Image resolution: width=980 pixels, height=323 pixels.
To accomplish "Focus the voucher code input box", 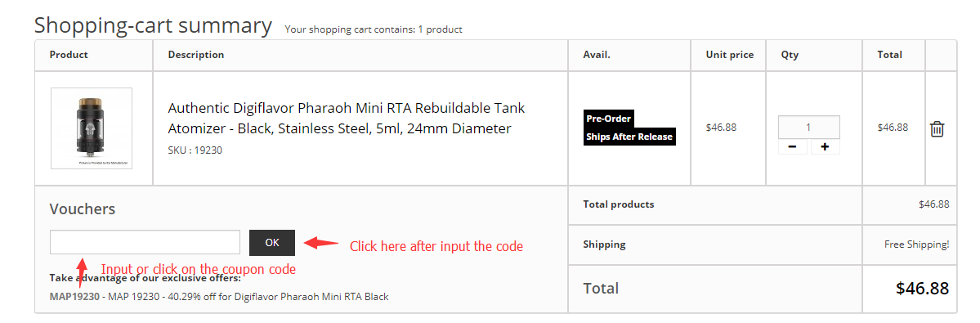I will [x=145, y=242].
